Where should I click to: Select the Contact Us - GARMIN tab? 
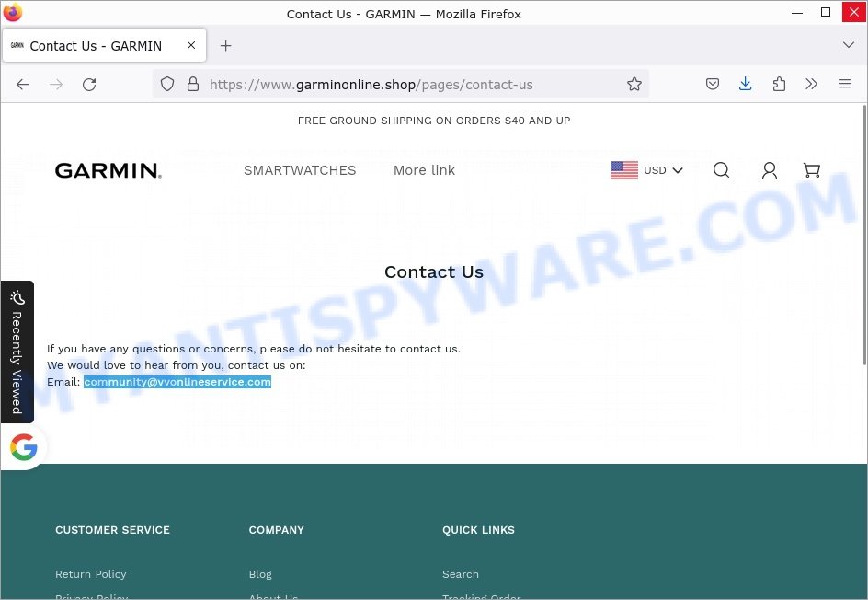point(104,45)
